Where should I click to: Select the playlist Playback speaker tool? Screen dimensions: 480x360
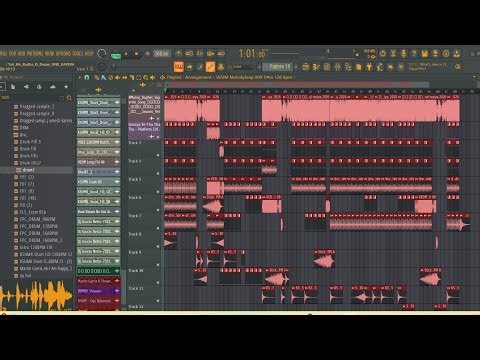(x=153, y=77)
